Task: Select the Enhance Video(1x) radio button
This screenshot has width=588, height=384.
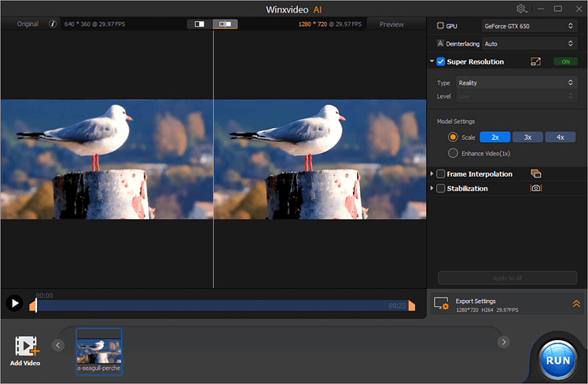Action: [453, 153]
